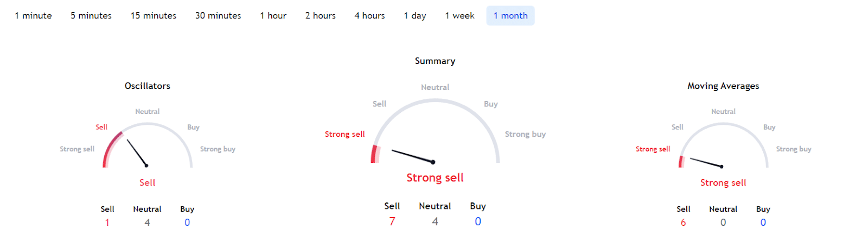This screenshot has width=868, height=241.
Task: Open the Moving Averages heading
Action: coord(723,86)
